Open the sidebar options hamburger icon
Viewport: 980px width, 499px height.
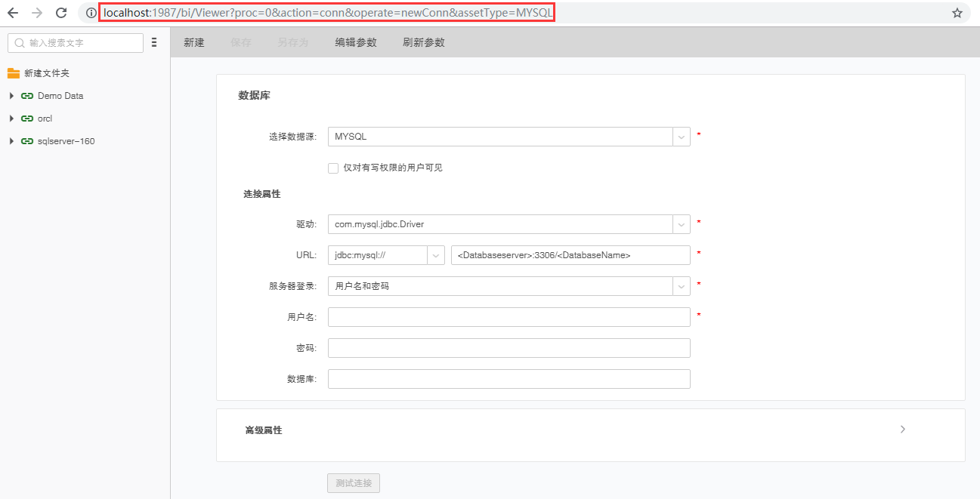(x=154, y=42)
